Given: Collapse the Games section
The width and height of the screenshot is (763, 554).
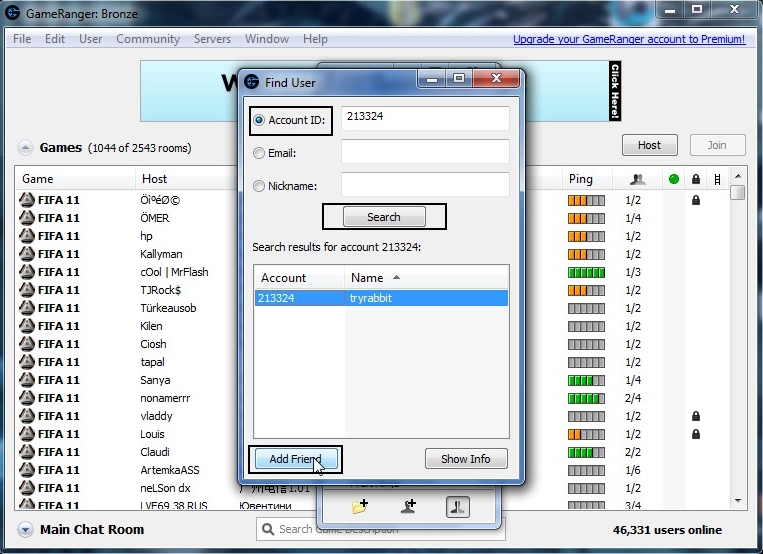Looking at the screenshot, I should point(25,148).
